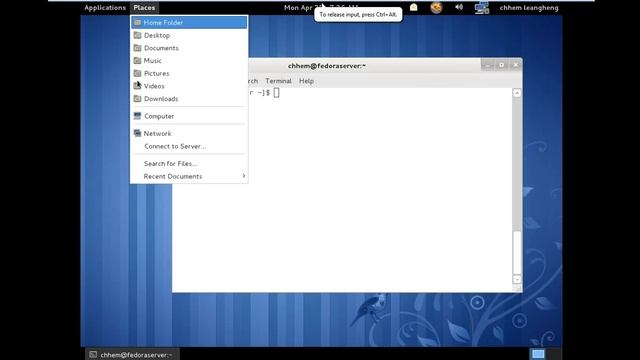
Task: Browse Network from Places menu
Action: [x=189, y=133]
